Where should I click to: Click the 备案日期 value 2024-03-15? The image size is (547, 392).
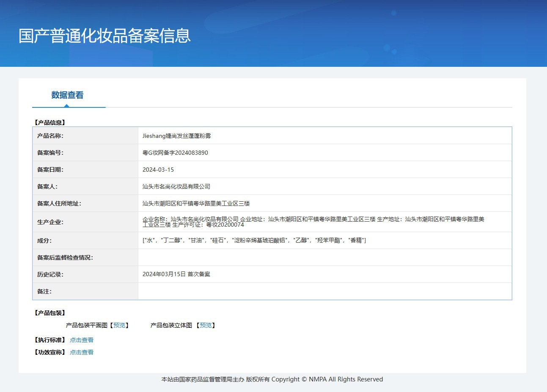tap(158, 170)
